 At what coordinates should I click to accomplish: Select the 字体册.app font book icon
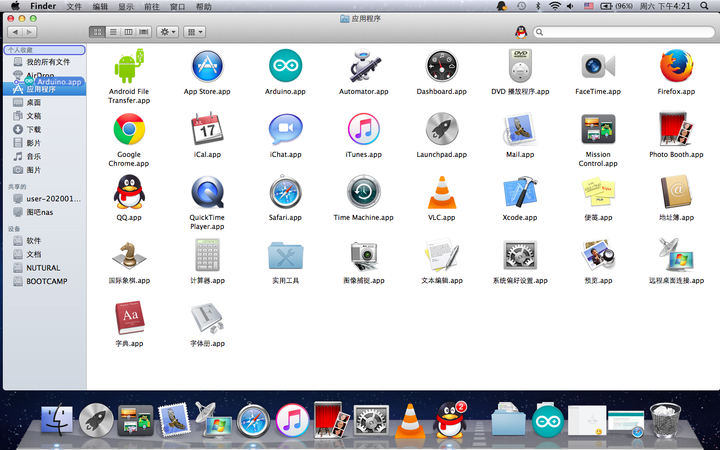(x=207, y=318)
